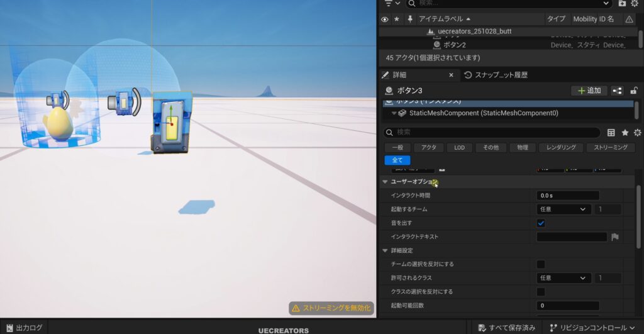The image size is (644, 334).
Task: Select the レンダリング filter category
Action: (x=560, y=147)
